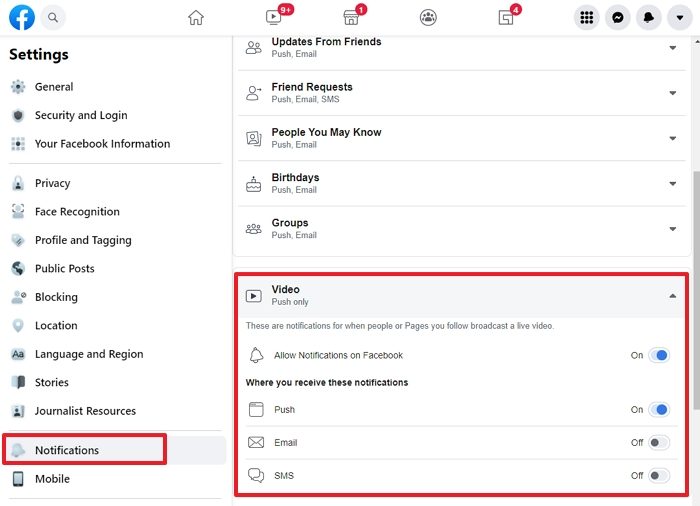Click the page vertical scrollbar
This screenshot has height=506, width=700.
tap(696, 290)
